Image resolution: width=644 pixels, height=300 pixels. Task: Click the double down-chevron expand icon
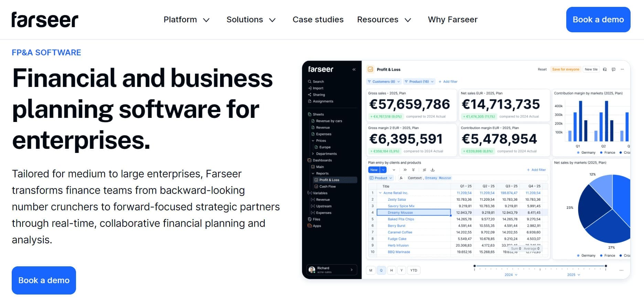tap(413, 170)
